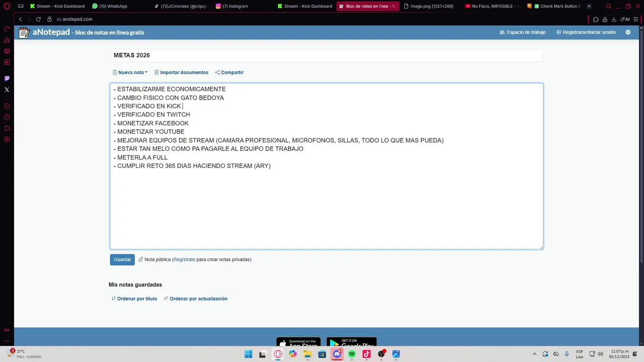644x362 pixels.
Task: Switch to the TikTok JCmorales tab
Action: pos(181,6)
